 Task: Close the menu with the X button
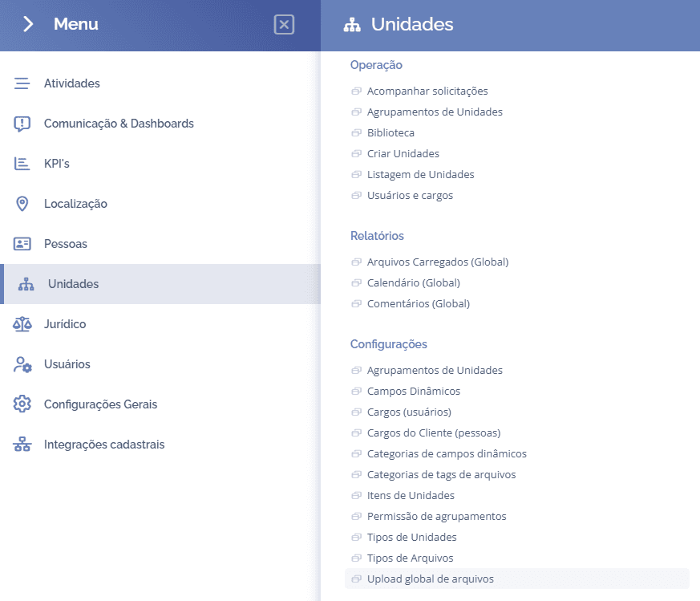tap(284, 25)
